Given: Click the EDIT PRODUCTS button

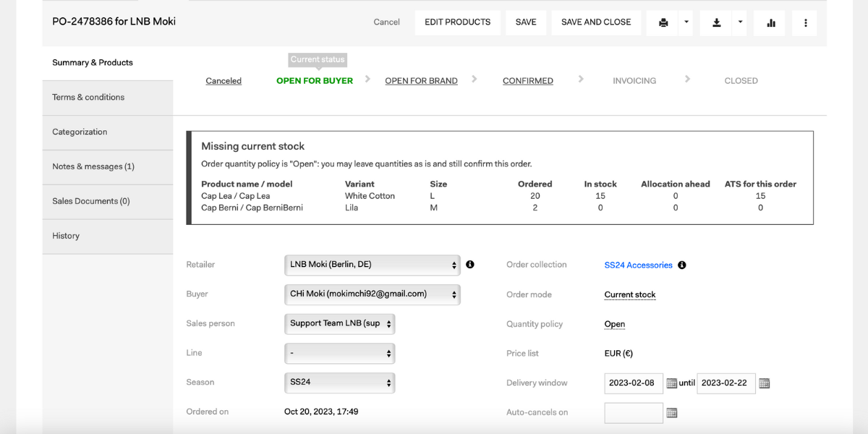Looking at the screenshot, I should (458, 22).
